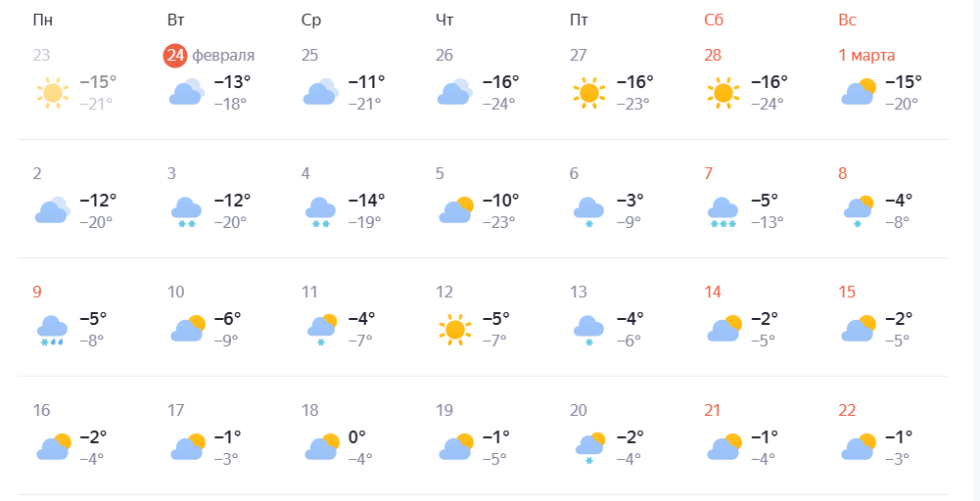
Task: Select the highlighted date 24 февраля
Action: (x=175, y=55)
